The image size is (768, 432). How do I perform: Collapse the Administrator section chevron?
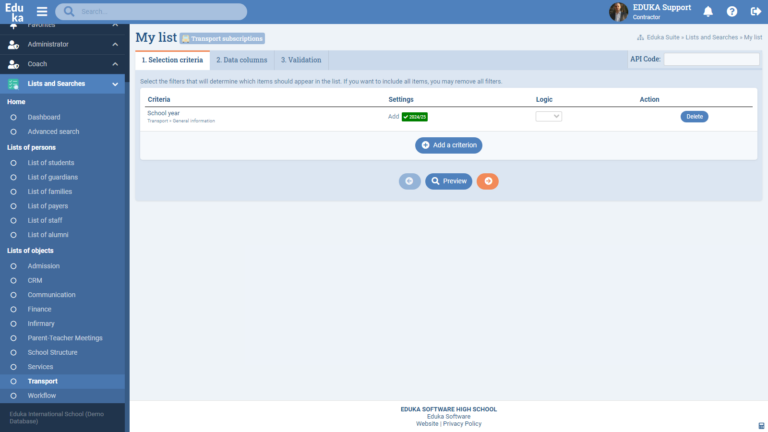point(115,45)
